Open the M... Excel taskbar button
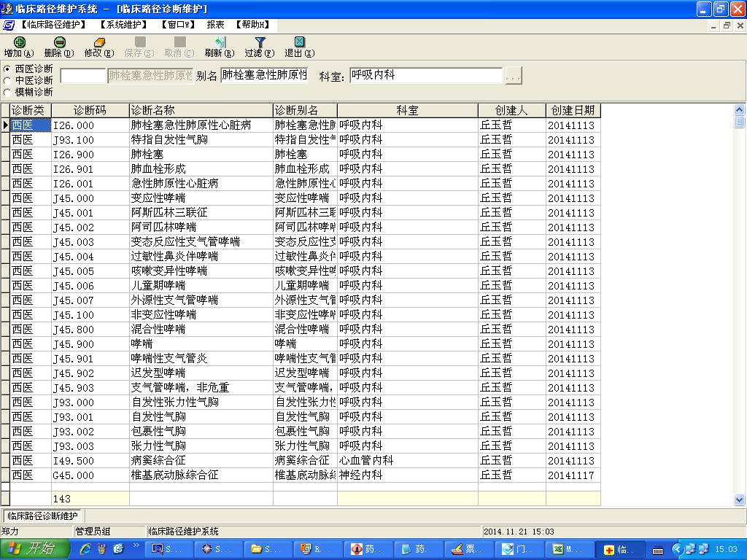The height and width of the screenshot is (560, 747). [569, 550]
